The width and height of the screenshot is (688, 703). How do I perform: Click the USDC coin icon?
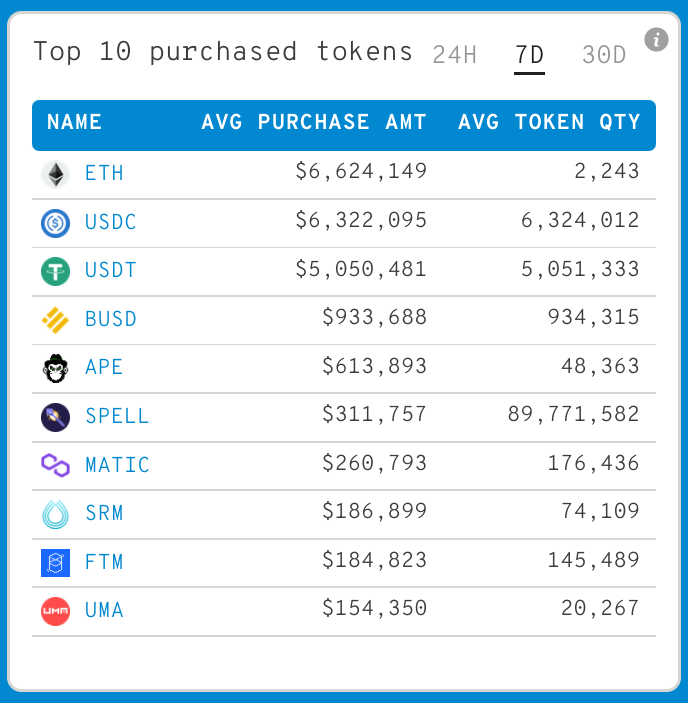(x=55, y=222)
